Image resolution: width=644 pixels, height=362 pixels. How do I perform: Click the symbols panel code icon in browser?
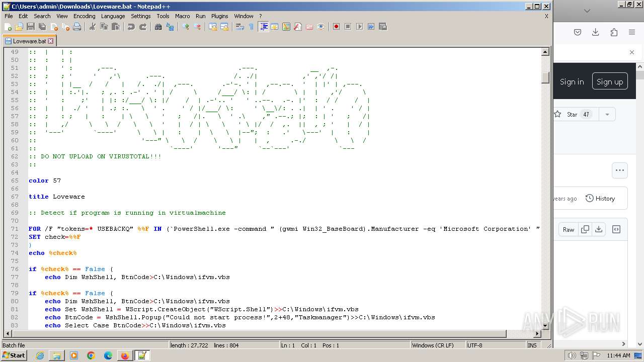616,229
